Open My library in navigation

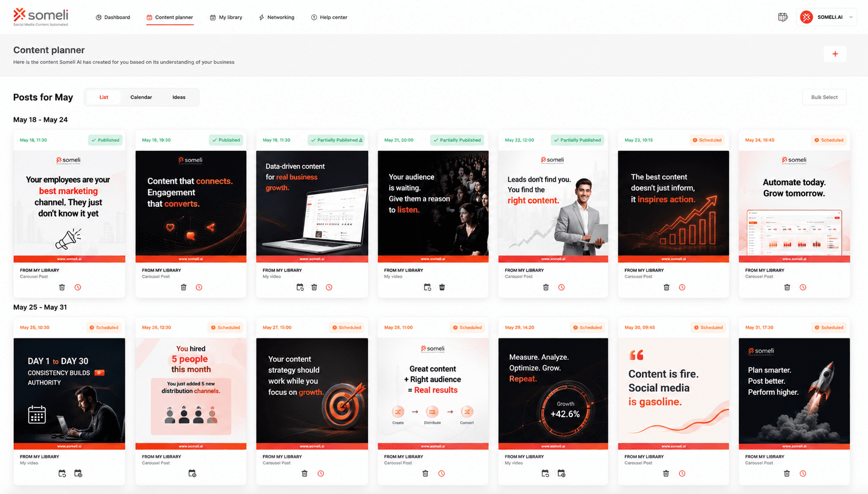point(226,17)
